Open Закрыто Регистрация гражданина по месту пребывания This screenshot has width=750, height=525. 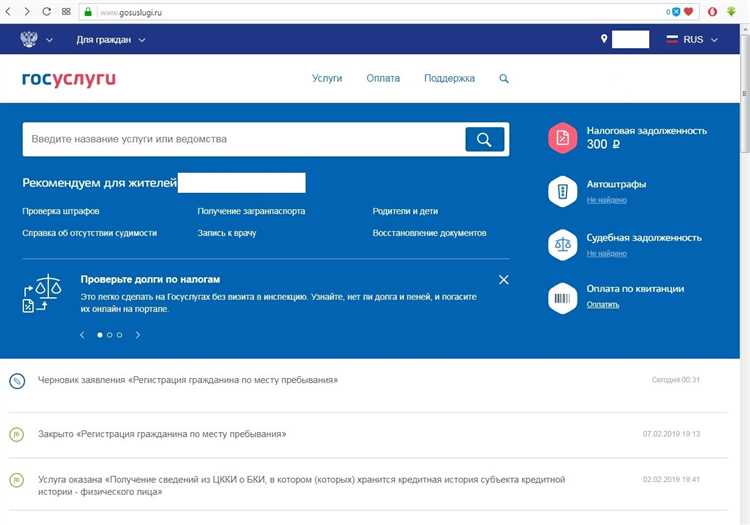point(162,434)
